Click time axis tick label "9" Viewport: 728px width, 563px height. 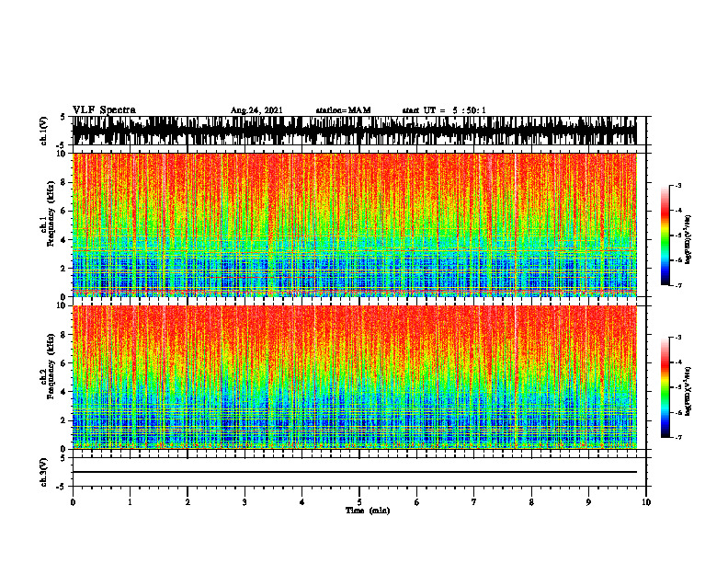(x=588, y=502)
